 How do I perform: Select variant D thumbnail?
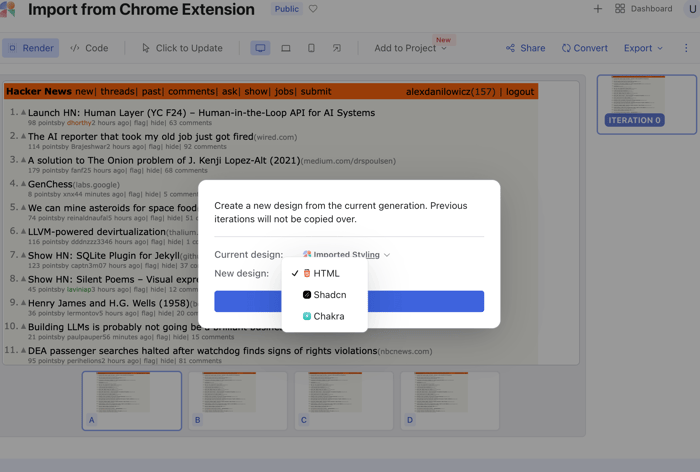450,401
